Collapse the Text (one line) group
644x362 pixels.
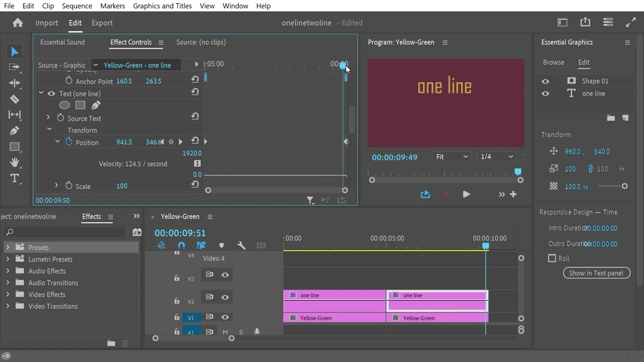41,94
